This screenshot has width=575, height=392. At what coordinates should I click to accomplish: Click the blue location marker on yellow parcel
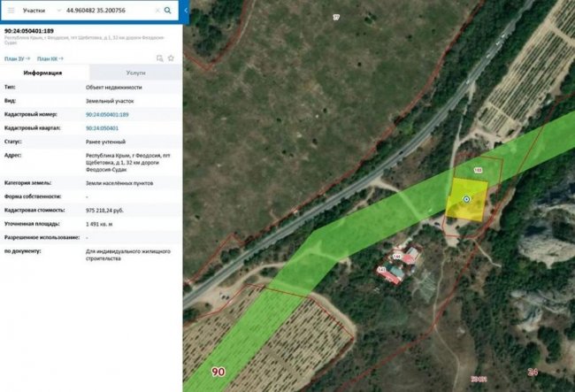point(466,199)
